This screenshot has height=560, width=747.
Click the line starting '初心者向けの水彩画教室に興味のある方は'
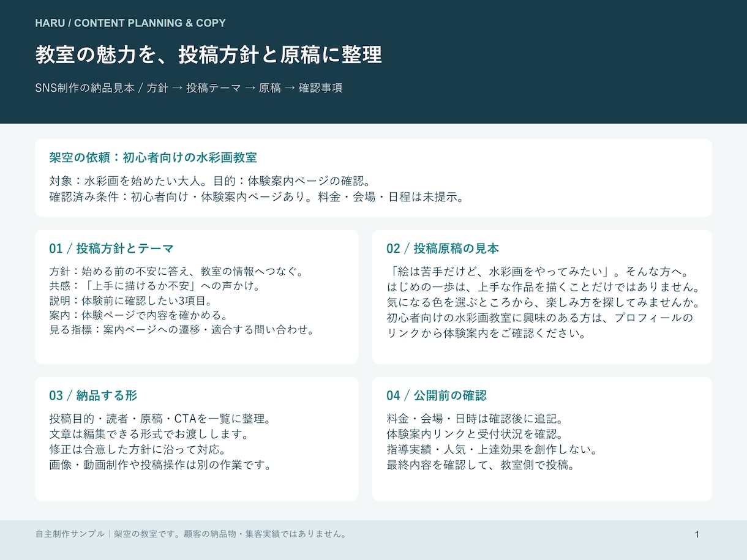pos(540,318)
